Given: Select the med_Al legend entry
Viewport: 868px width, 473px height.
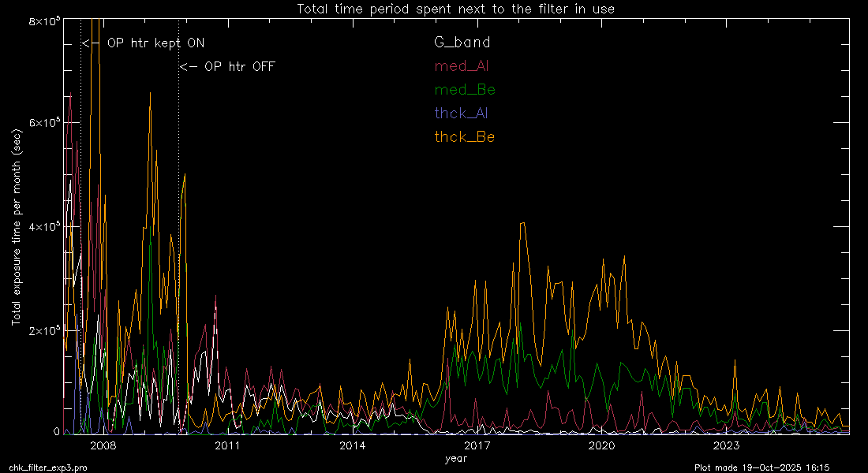Looking at the screenshot, I should click(x=462, y=66).
